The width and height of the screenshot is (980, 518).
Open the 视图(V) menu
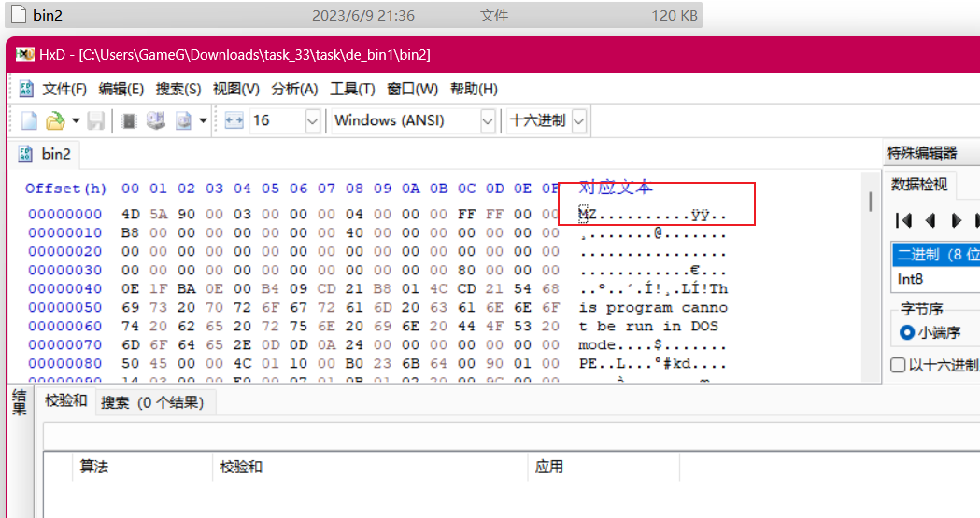click(235, 89)
